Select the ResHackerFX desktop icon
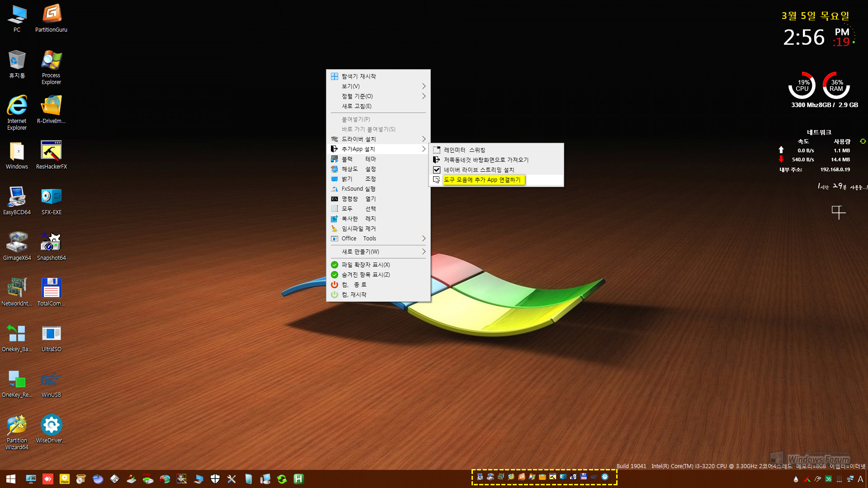This screenshot has height=488, width=868. 52,155
